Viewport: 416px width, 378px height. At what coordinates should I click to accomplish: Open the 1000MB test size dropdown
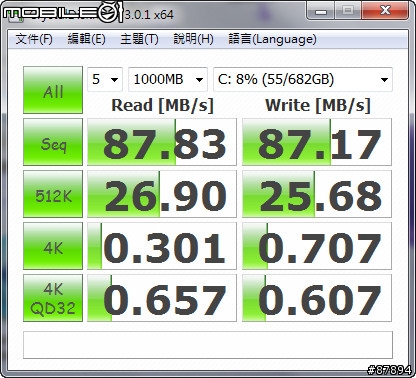click(168, 79)
